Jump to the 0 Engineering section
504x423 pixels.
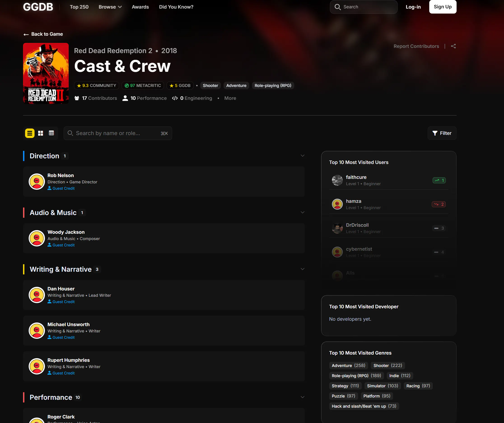192,98
